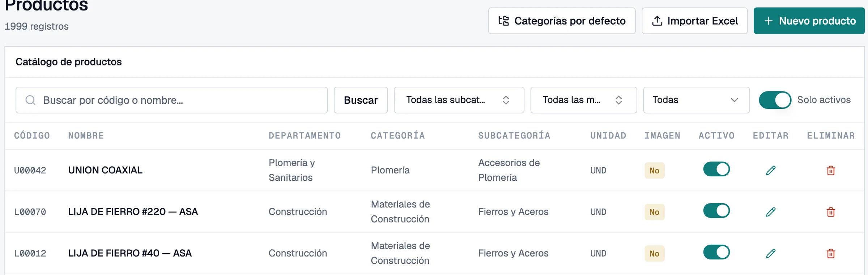Click Plomería y Sanitarios department cell
The width and height of the screenshot is (868, 275).
[292, 170]
